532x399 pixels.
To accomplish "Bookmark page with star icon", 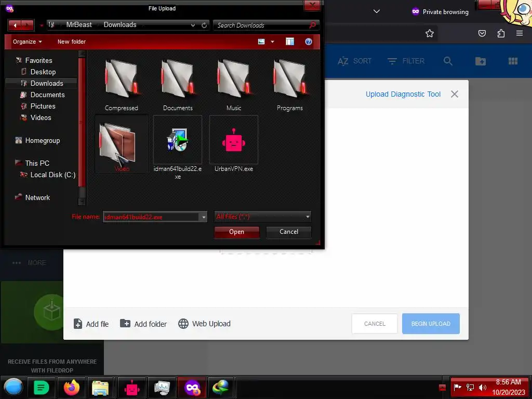I will click(x=430, y=33).
